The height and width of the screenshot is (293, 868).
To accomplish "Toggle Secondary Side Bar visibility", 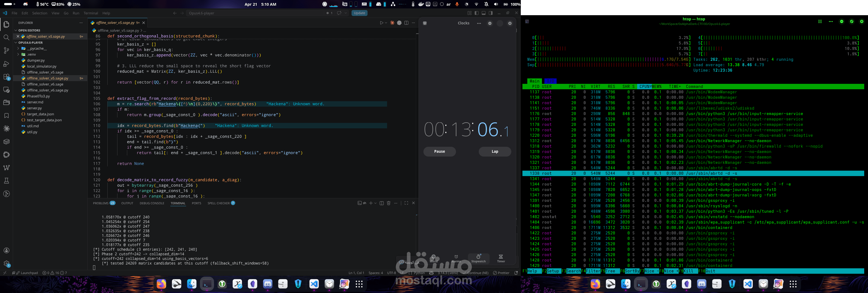I will point(491,13).
